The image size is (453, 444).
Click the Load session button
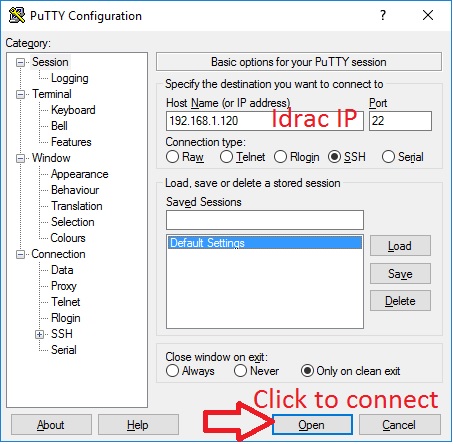click(400, 246)
